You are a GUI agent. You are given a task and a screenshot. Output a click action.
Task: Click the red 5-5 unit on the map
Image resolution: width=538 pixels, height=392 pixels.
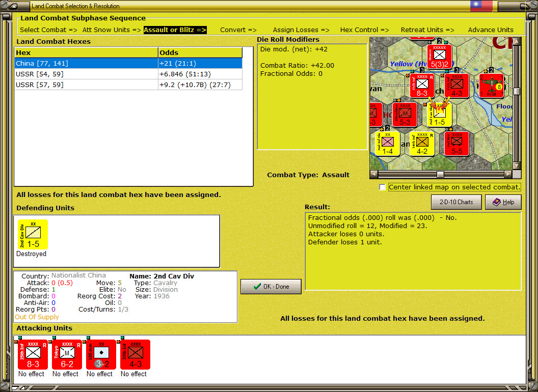point(456,144)
